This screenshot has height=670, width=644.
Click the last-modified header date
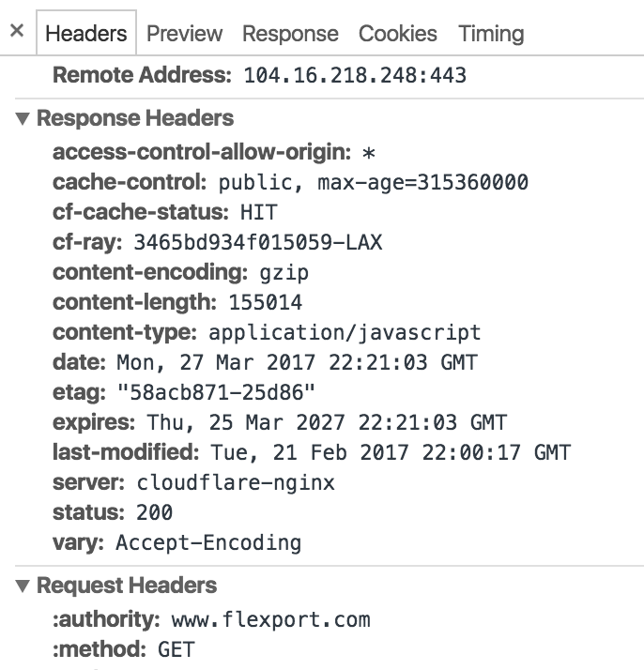[389, 453]
